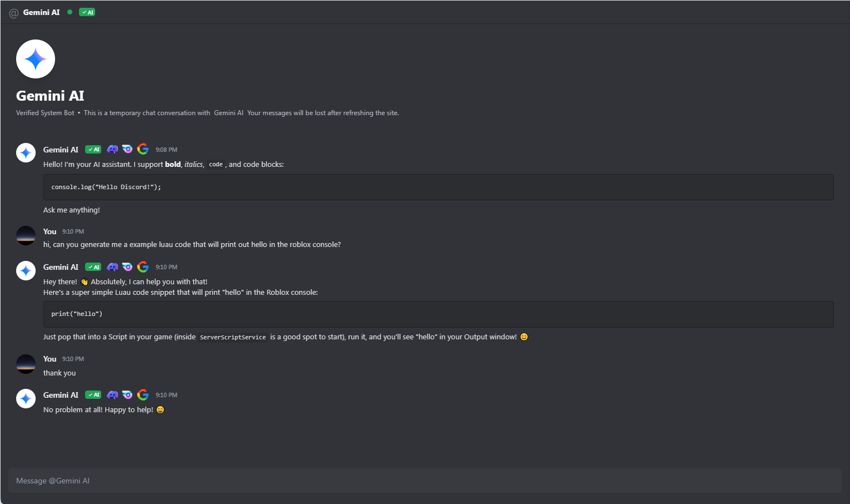Click the pink-blue swirl badge on 9:08 PM message
The image size is (850, 504).
coord(127,149)
